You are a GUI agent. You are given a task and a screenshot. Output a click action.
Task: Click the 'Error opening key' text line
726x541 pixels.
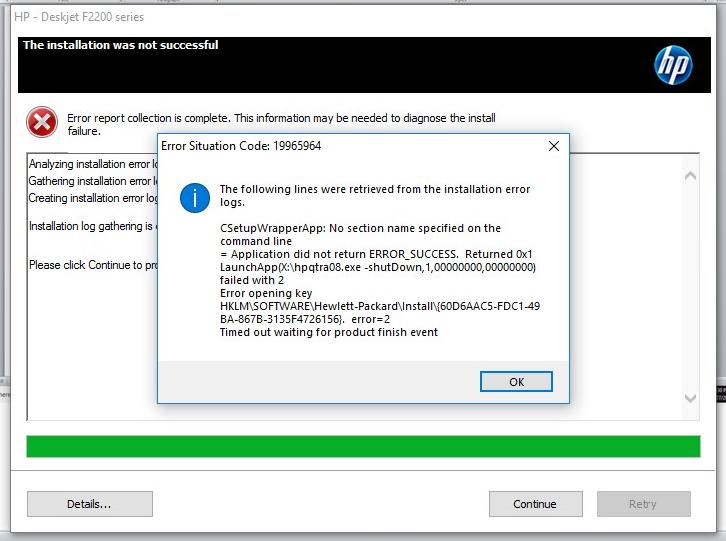[266, 293]
